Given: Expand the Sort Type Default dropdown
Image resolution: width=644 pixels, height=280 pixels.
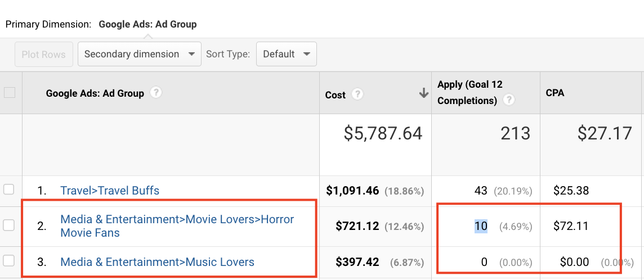Looking at the screenshot, I should 287,54.
